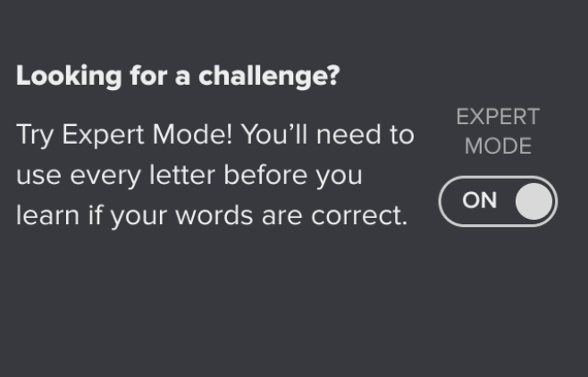This screenshot has width=588, height=377.
Task: Toggle the Expert Mode switch
Action: [x=498, y=201]
